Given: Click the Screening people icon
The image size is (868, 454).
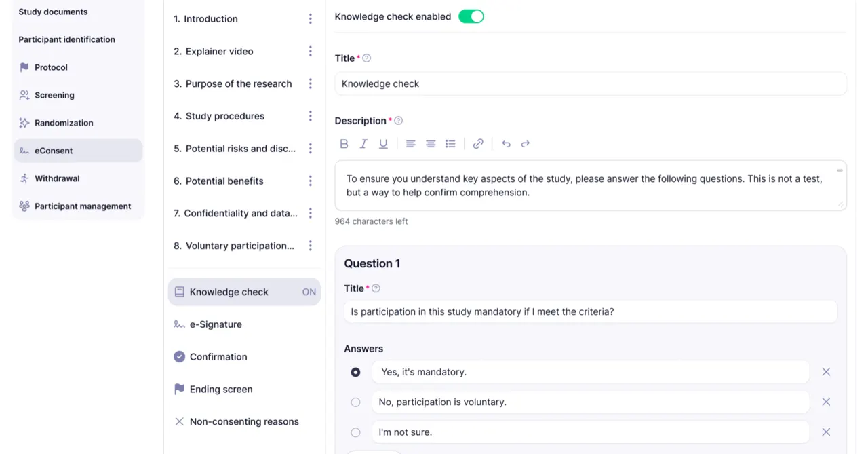Looking at the screenshot, I should coord(24,95).
